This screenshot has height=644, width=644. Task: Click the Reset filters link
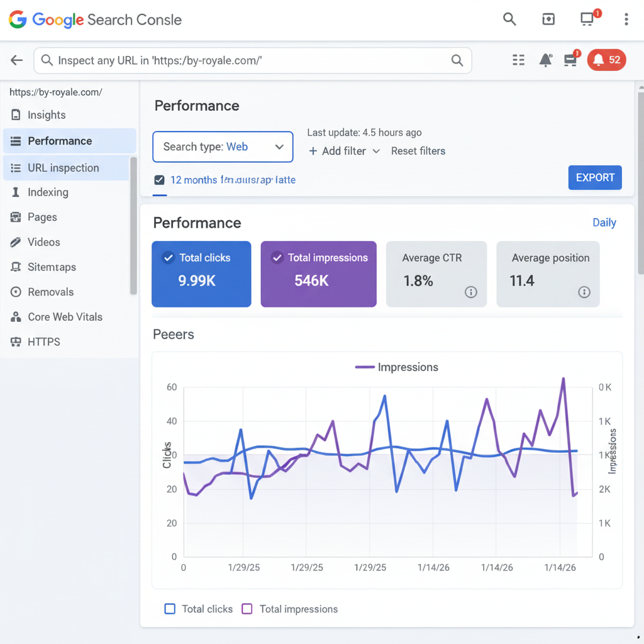click(x=418, y=151)
